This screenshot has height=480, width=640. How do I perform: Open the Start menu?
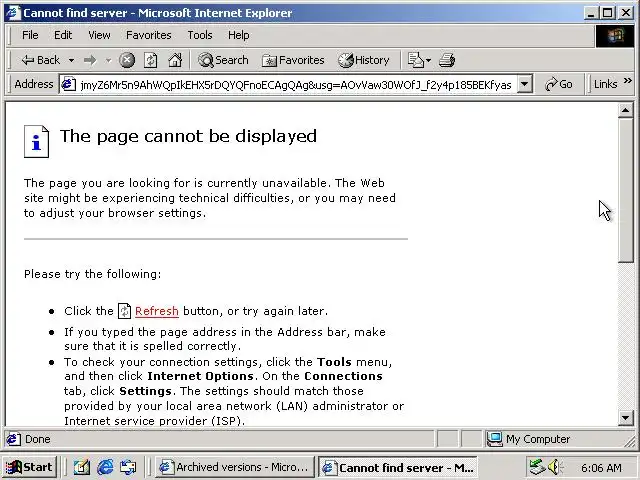tap(29, 467)
